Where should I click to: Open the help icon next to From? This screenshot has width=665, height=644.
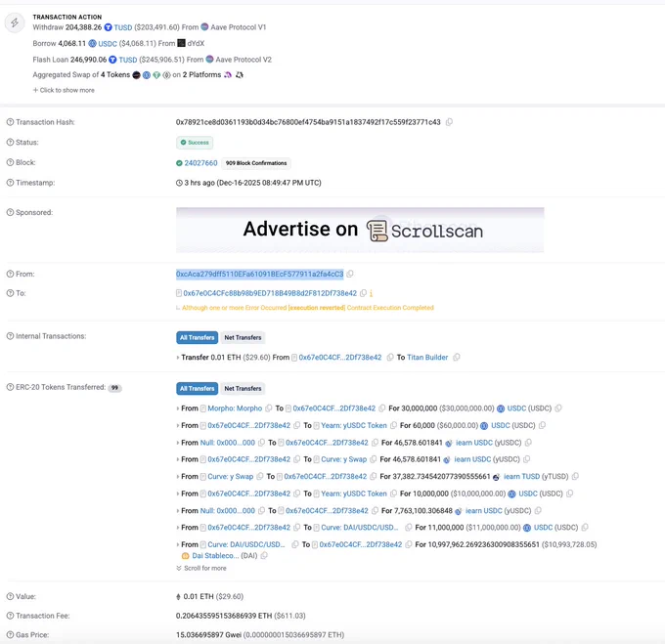10,275
